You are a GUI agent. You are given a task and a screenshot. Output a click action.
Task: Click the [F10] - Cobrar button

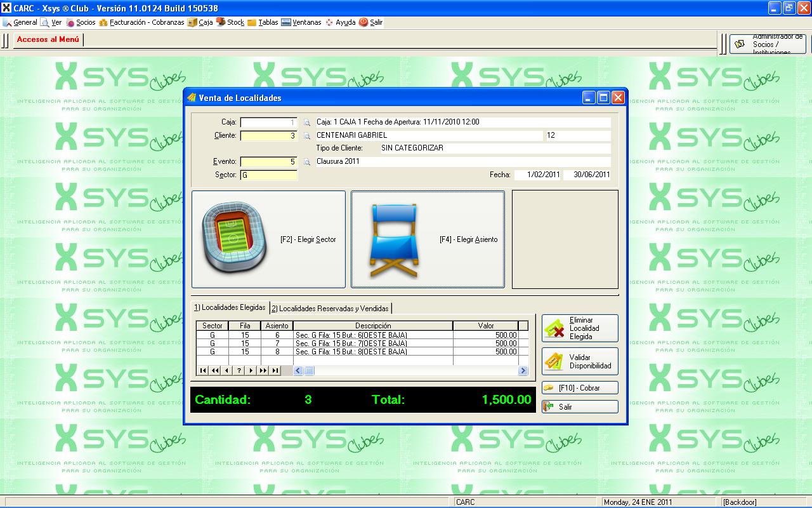[x=580, y=388]
